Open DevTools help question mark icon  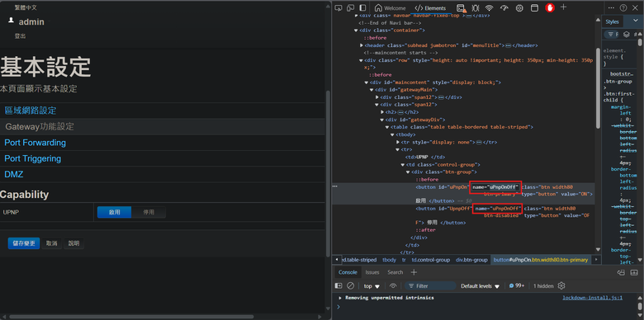tap(623, 7)
